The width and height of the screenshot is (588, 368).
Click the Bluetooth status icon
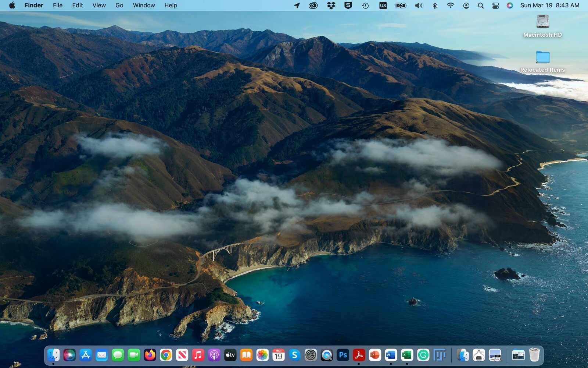pos(435,6)
